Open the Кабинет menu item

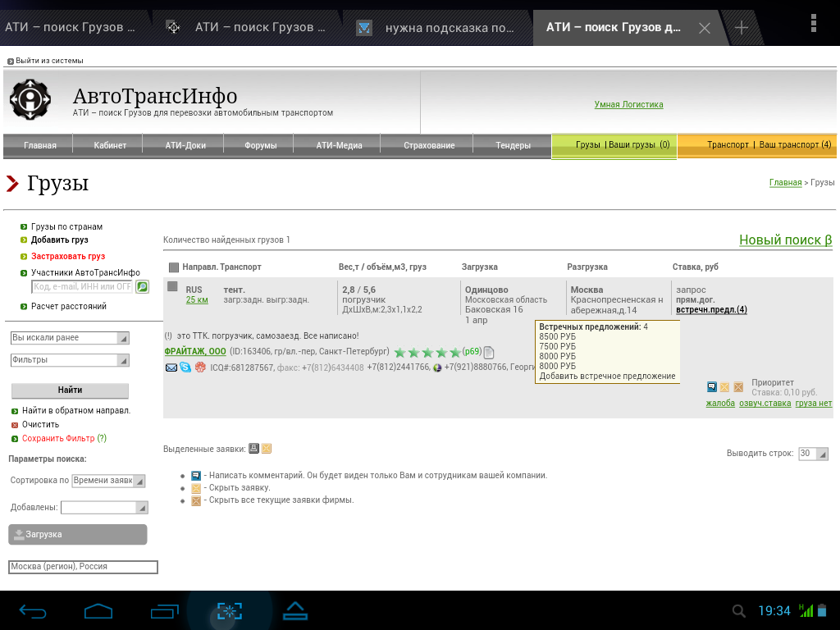(110, 146)
